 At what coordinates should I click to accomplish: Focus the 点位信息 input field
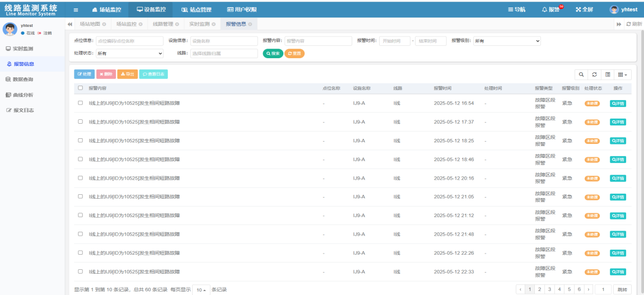coord(129,41)
